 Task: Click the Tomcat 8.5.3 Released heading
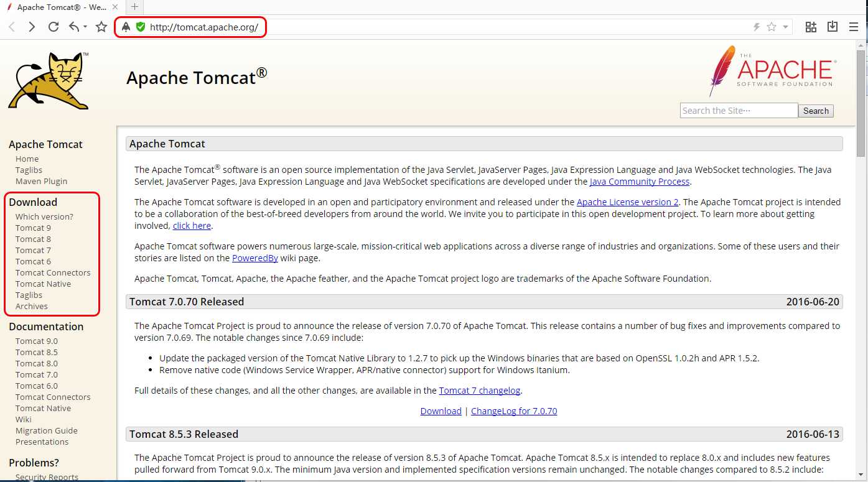tap(184, 434)
